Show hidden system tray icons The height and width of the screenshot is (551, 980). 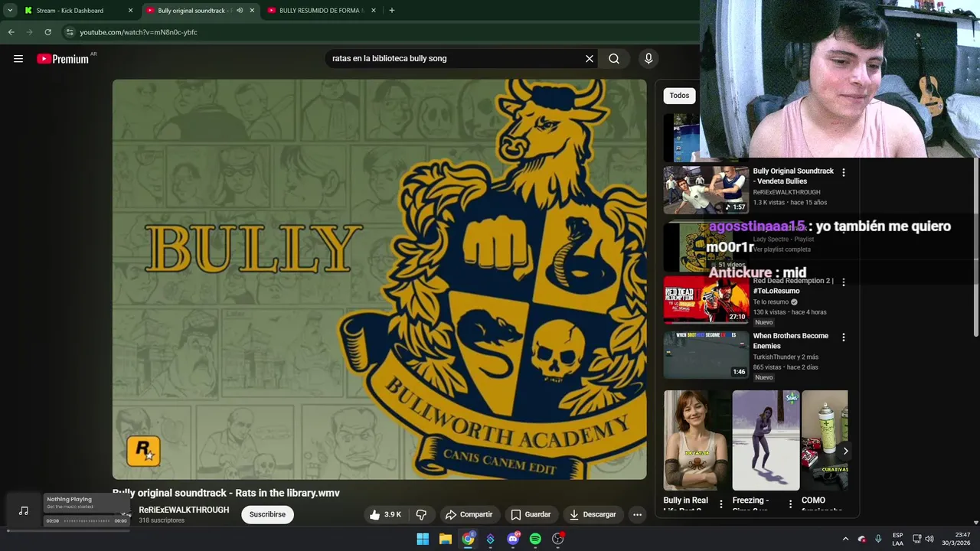845,539
